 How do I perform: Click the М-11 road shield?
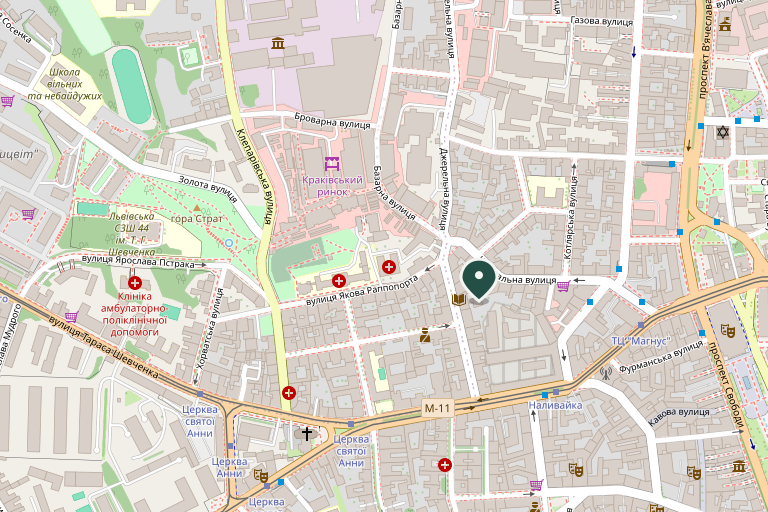437,408
